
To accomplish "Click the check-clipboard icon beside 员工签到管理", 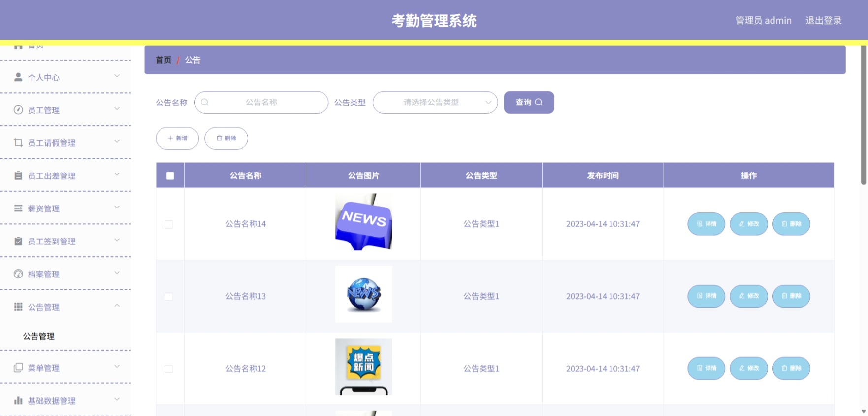I will pyautogui.click(x=18, y=241).
